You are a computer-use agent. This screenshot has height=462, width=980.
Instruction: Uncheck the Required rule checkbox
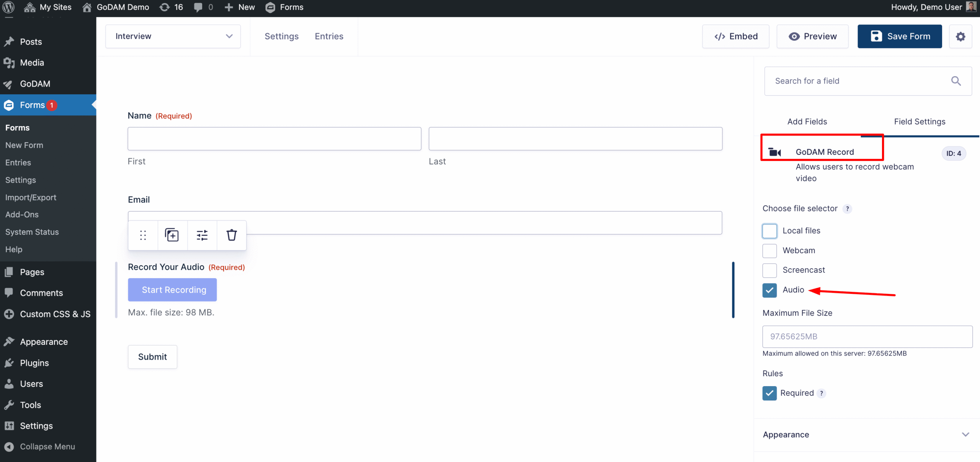(769, 393)
